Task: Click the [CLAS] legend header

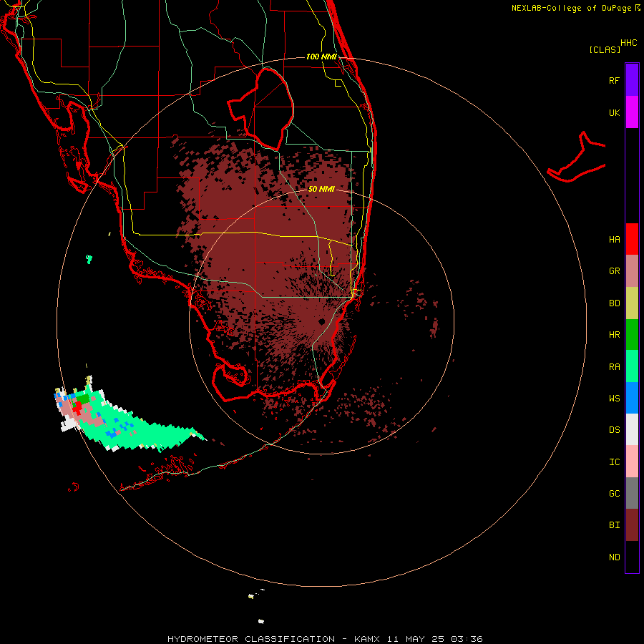Action: 605,49
